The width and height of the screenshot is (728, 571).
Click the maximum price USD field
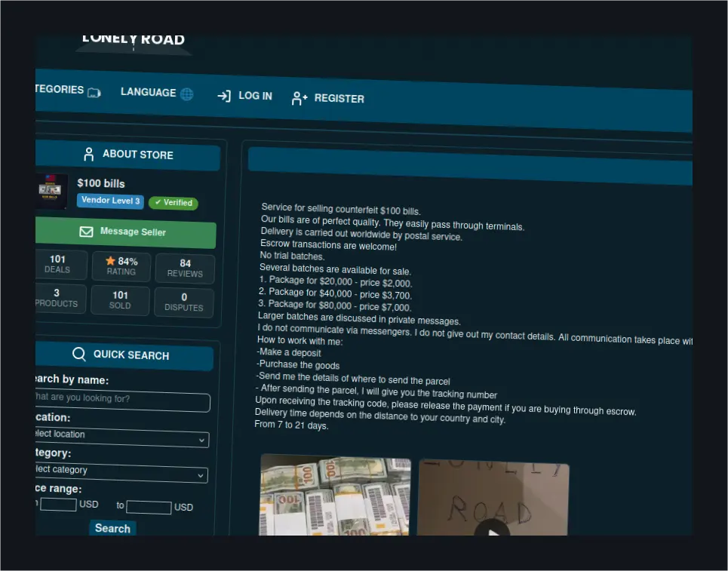pyautogui.click(x=149, y=507)
